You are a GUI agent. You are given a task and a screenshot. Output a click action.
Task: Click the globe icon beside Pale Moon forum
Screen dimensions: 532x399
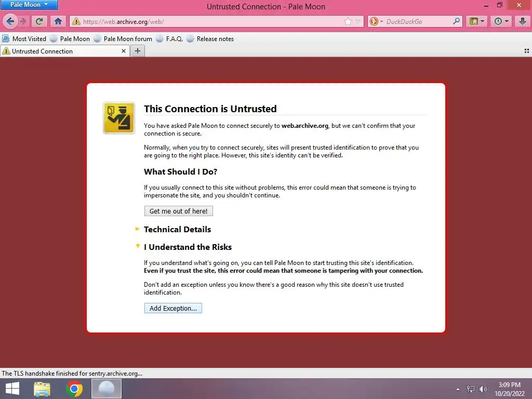click(x=97, y=38)
